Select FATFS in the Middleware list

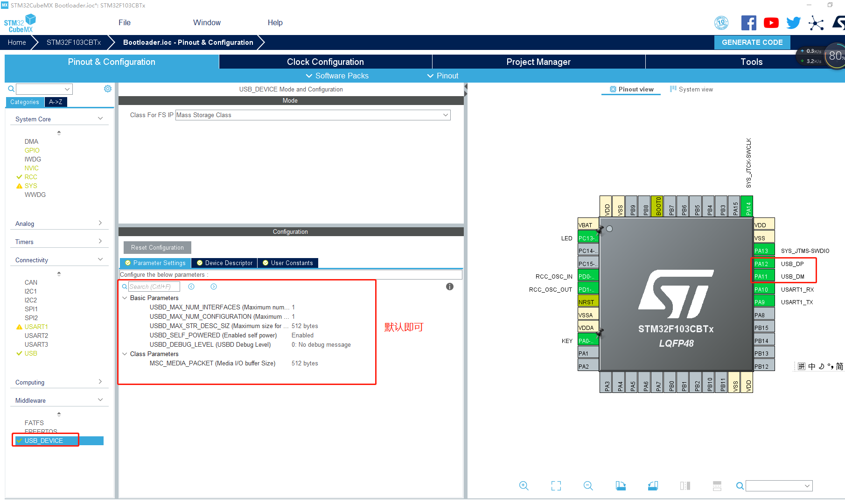pos(34,423)
